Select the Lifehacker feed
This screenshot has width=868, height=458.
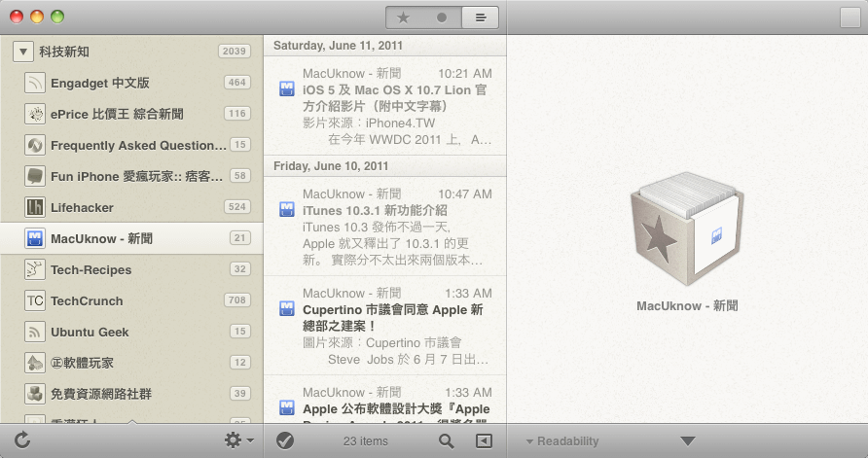[131, 207]
